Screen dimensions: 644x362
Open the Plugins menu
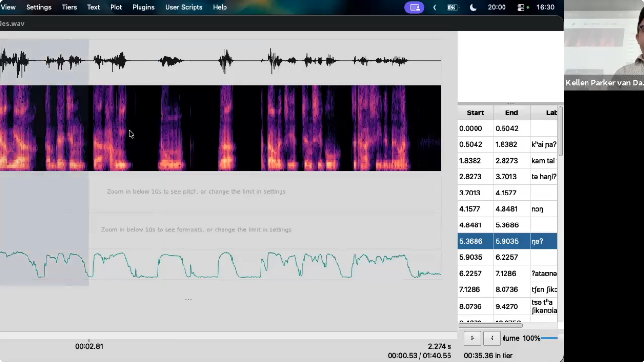tap(143, 7)
